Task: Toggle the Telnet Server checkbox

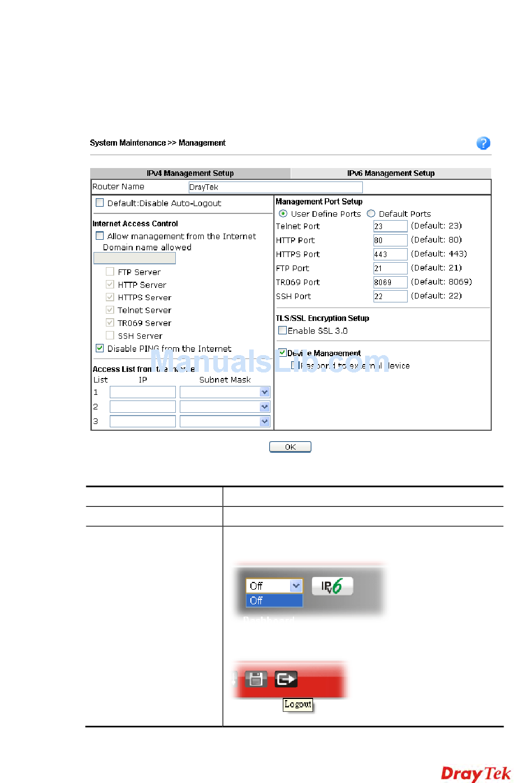Action: [110, 310]
